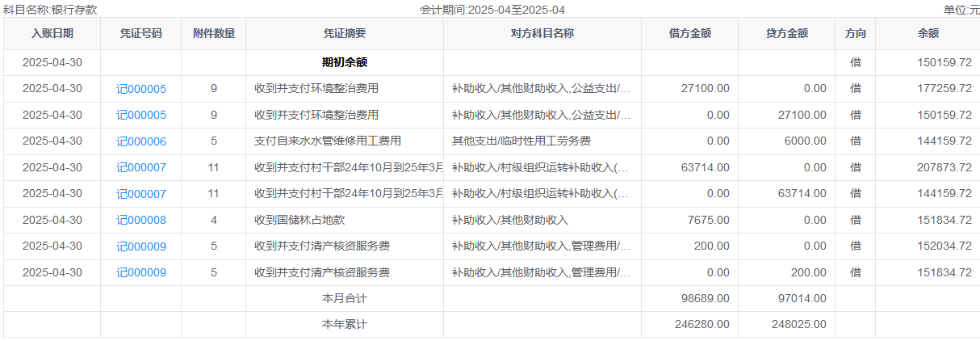Click the 入账日期 column header
Viewport: 980px width, 341px height.
click(x=52, y=34)
